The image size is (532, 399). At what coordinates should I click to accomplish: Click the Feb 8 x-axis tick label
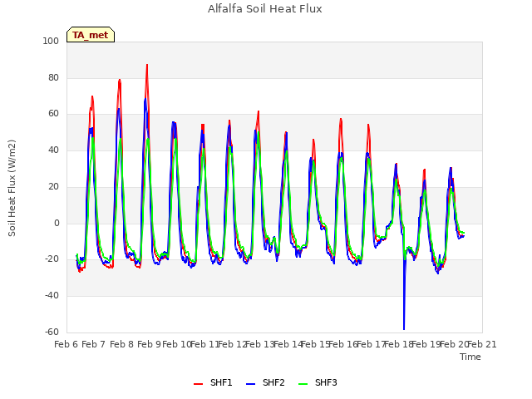pos(121,344)
